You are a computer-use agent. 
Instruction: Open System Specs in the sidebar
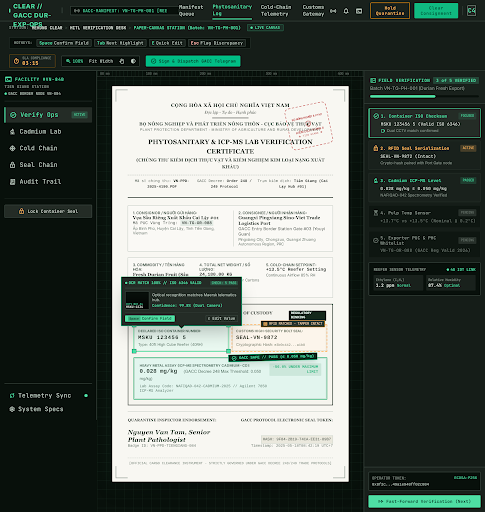(x=48, y=409)
